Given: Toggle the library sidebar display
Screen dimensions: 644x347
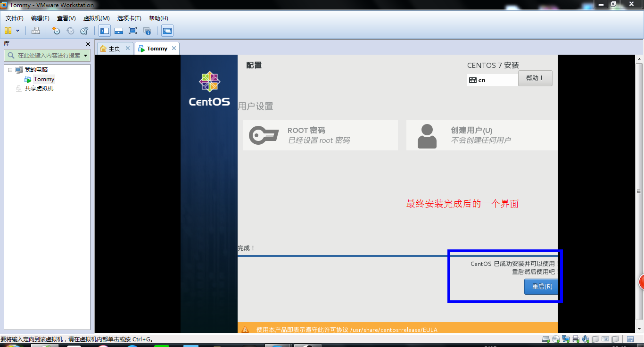Looking at the screenshot, I should pyautogui.click(x=105, y=31).
